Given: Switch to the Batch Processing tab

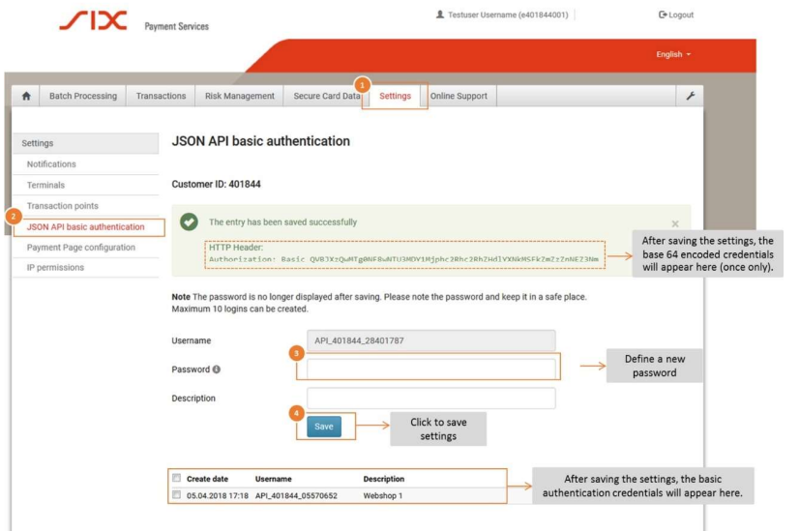Looking at the screenshot, I should click(x=82, y=96).
